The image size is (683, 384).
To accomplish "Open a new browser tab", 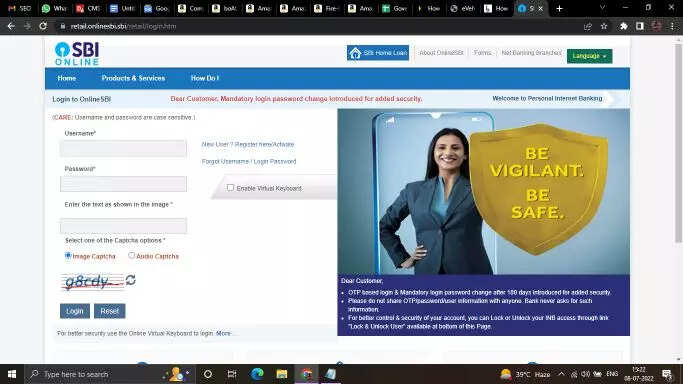I will point(559,8).
